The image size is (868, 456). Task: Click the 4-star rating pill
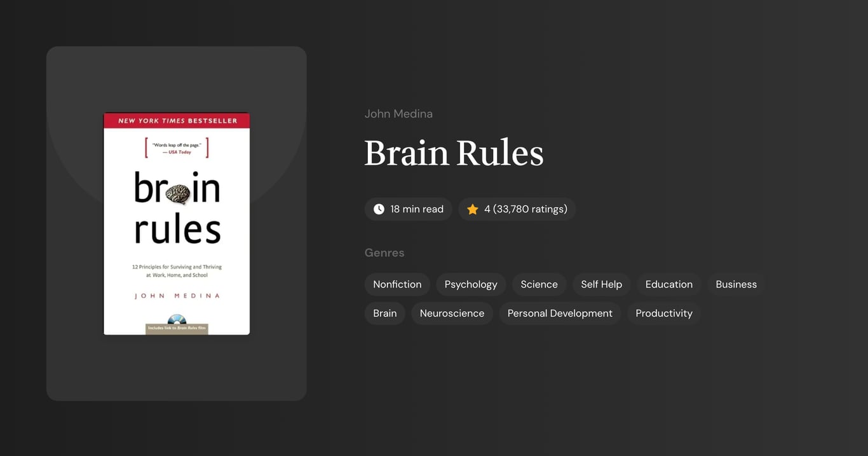(x=517, y=209)
